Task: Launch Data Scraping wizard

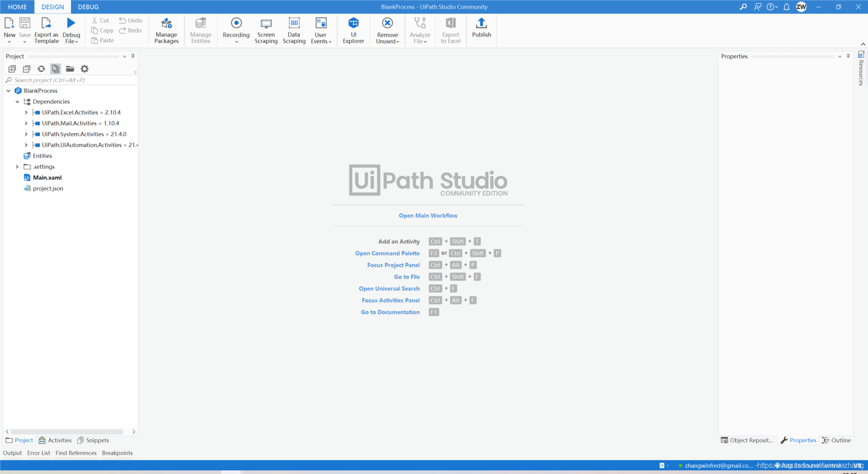Action: [294, 30]
